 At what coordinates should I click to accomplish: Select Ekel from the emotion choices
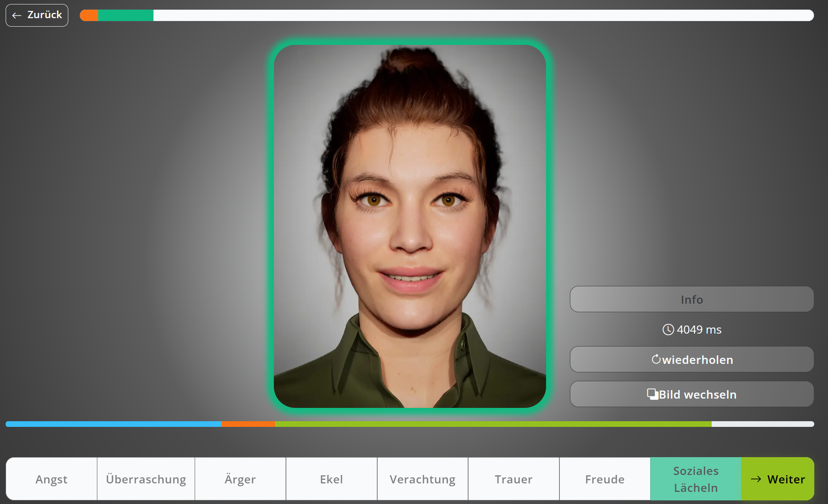[331, 479]
